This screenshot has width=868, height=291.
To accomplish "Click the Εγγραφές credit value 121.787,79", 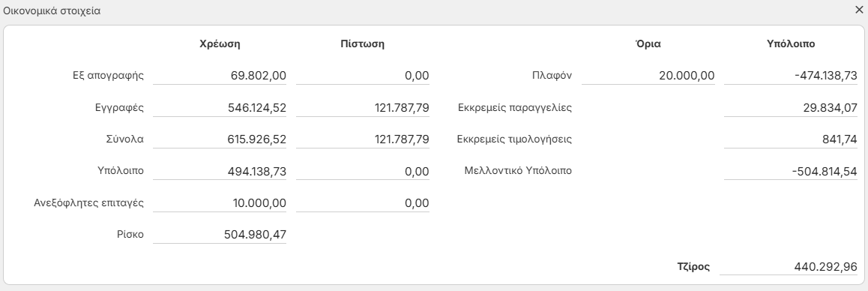I will 363,107.
